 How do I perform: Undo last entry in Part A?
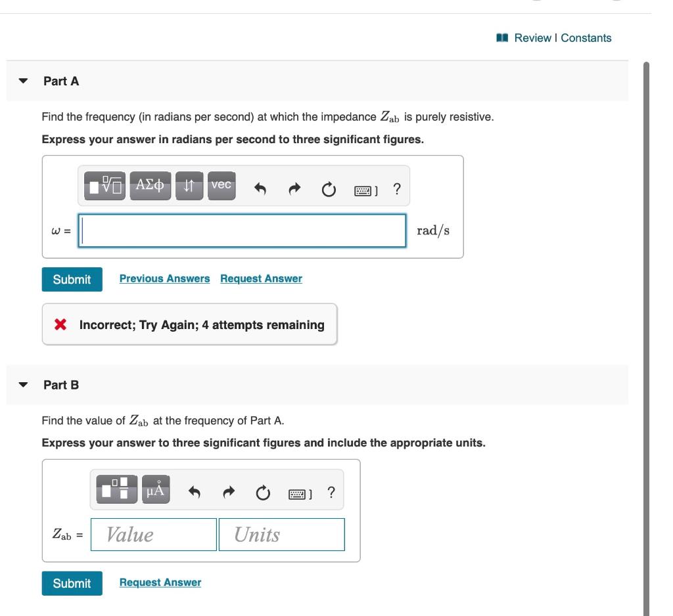(260, 188)
